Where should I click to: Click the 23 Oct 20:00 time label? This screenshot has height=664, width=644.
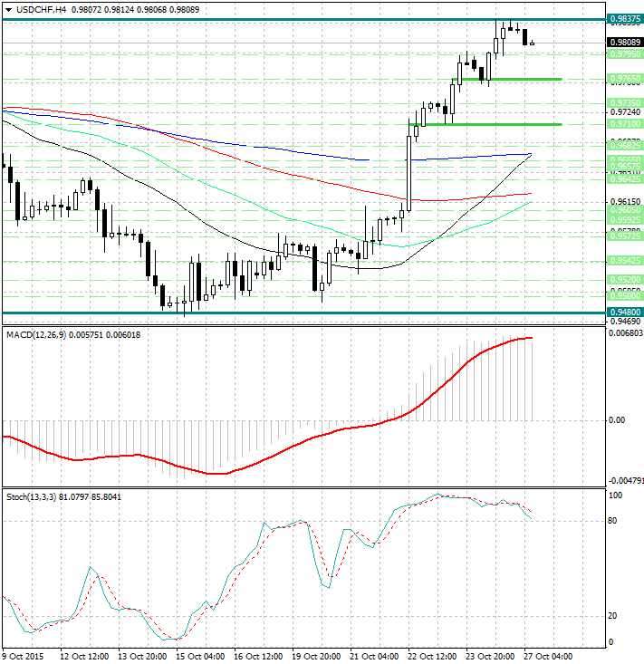click(490, 657)
